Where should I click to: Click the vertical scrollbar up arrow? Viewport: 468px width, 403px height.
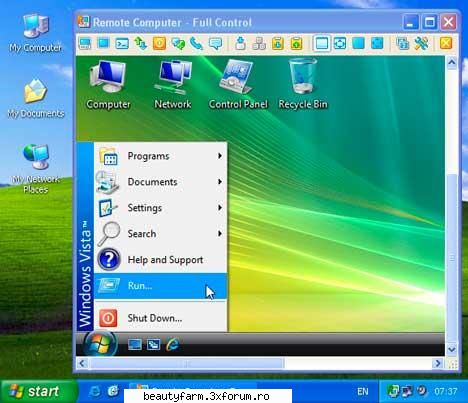(452, 62)
